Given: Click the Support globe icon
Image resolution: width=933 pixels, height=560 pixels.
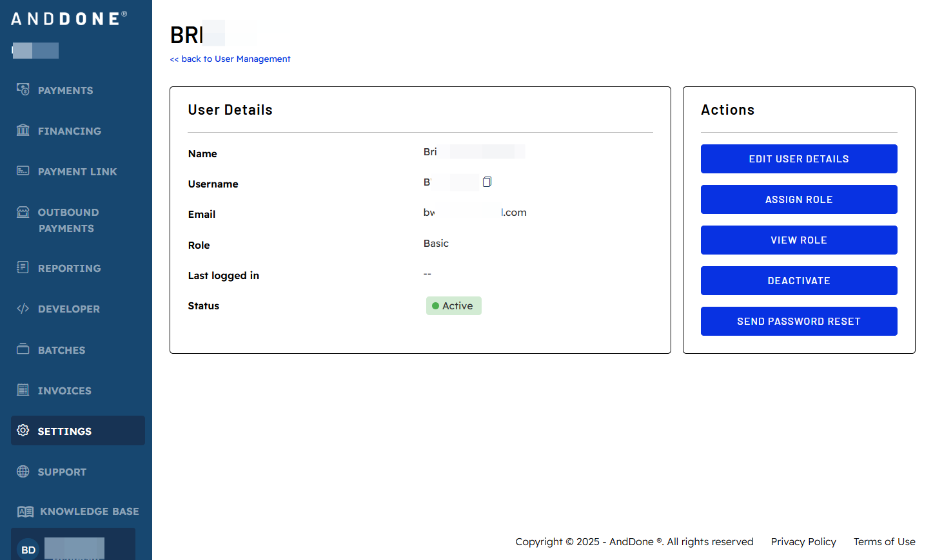Looking at the screenshot, I should pyautogui.click(x=23, y=471).
